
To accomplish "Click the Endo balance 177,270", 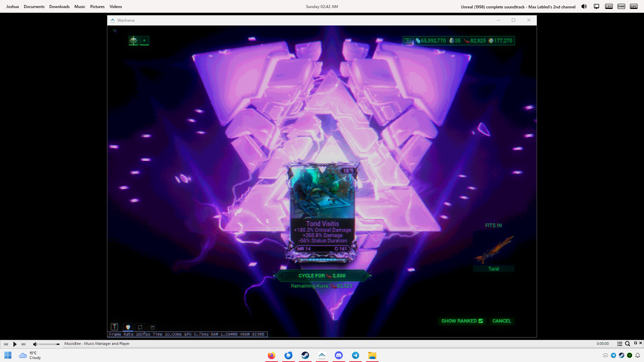I will click(x=500, y=41).
